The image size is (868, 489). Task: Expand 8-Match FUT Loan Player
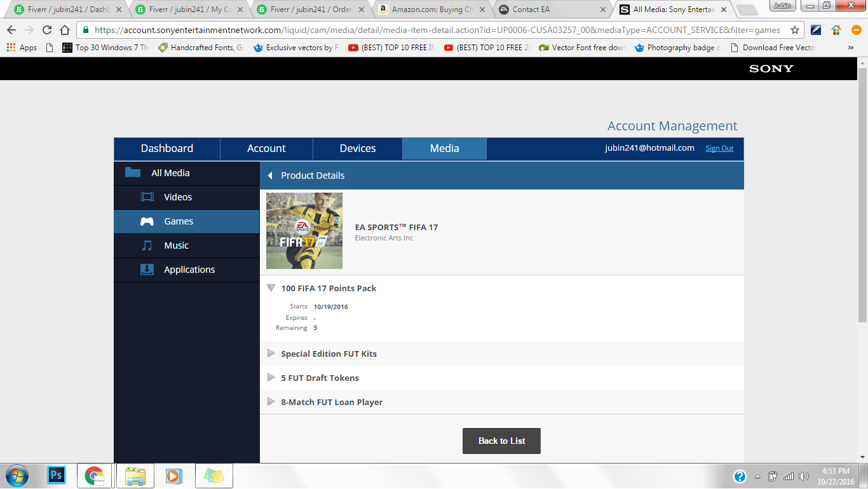click(x=271, y=402)
